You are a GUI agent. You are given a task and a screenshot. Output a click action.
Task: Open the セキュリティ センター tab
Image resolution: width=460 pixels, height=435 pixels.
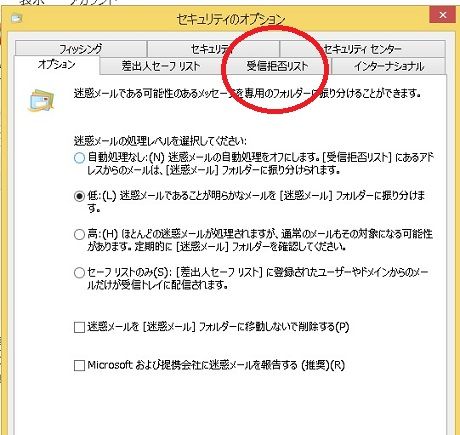coord(362,49)
